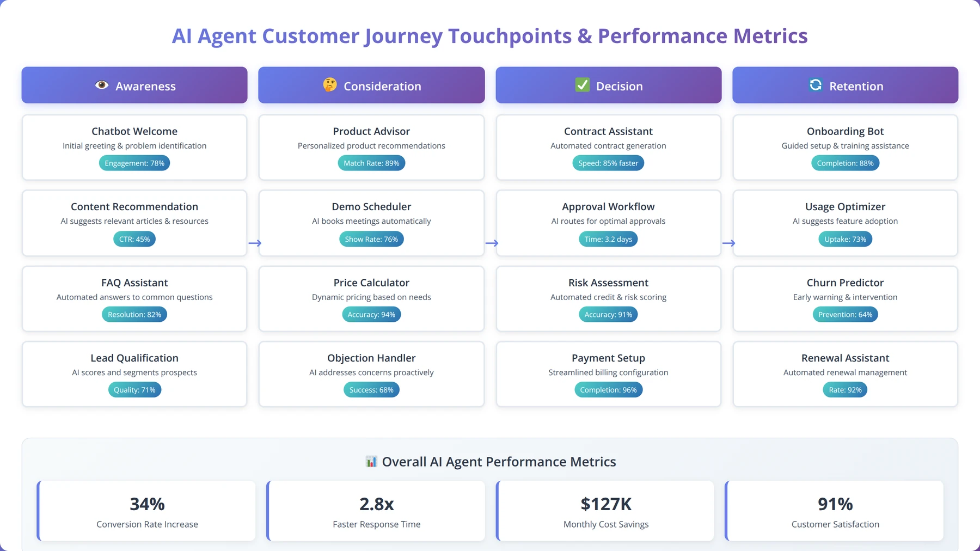The image size is (980, 551).
Task: Select the Retention stage header
Action: pyautogui.click(x=845, y=85)
